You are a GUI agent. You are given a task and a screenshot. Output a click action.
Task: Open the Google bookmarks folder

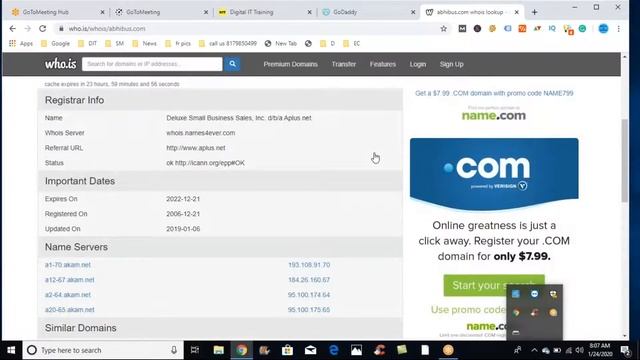click(x=56, y=43)
